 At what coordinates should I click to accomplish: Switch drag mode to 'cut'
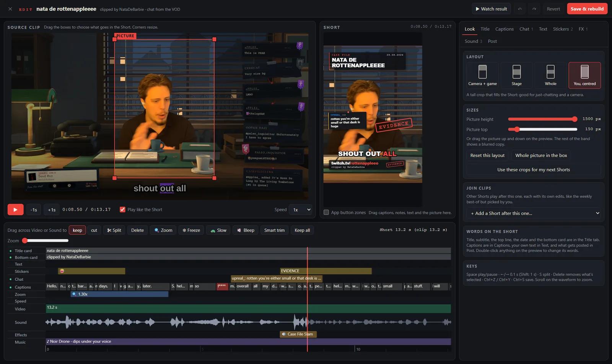click(x=94, y=230)
